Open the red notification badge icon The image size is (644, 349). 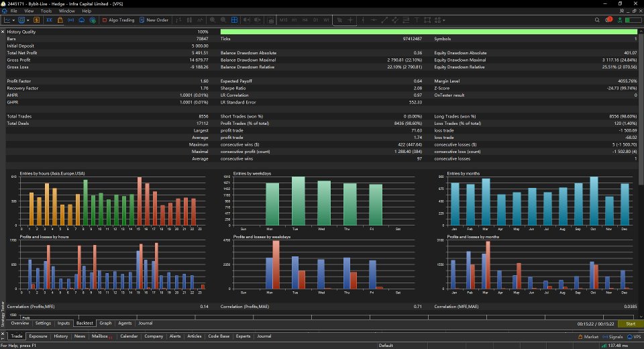(608, 19)
